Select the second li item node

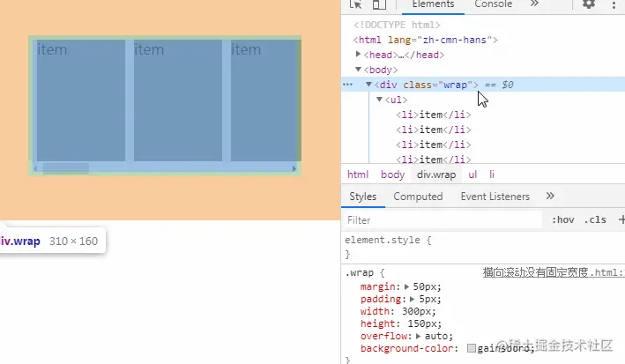(434, 130)
